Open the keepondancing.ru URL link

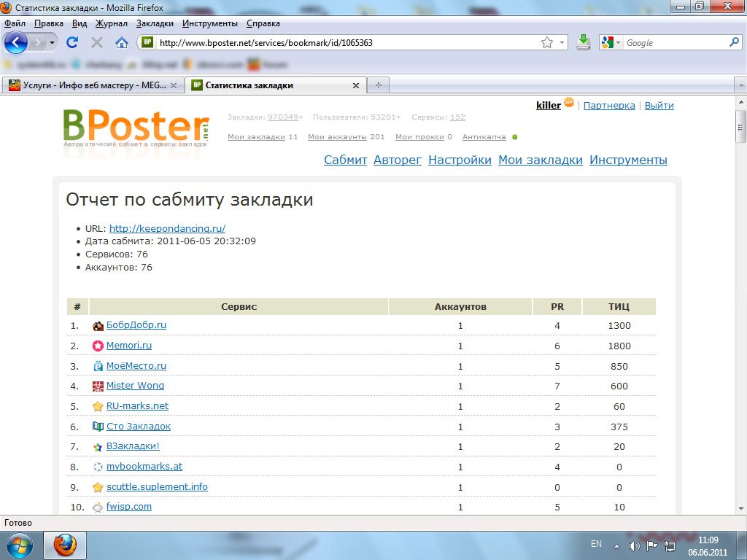pos(167,228)
